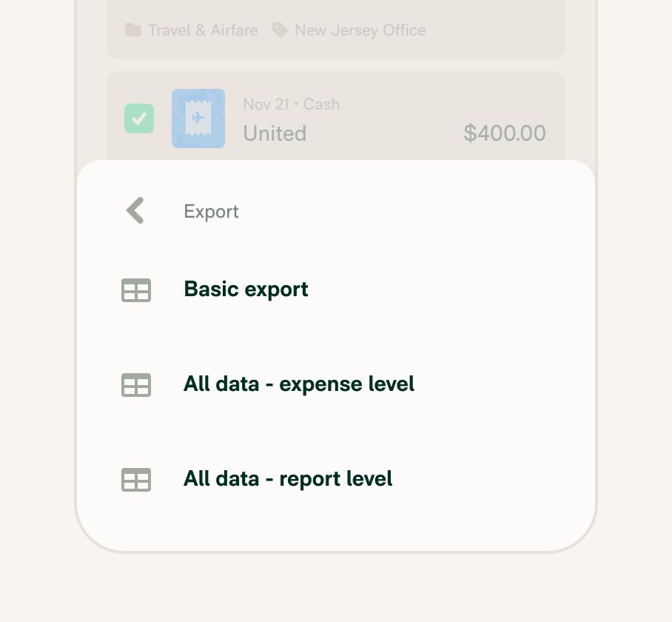The image size is (672, 622).
Task: Open the United expense row
Action: pos(336,116)
